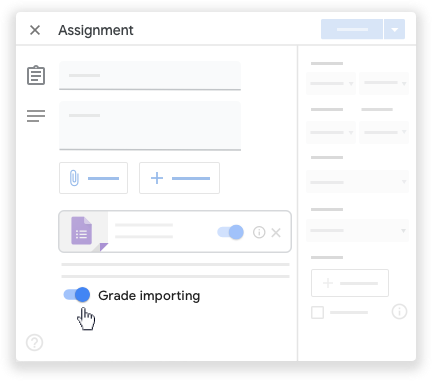Click the info icon beside the checkbox

click(399, 312)
